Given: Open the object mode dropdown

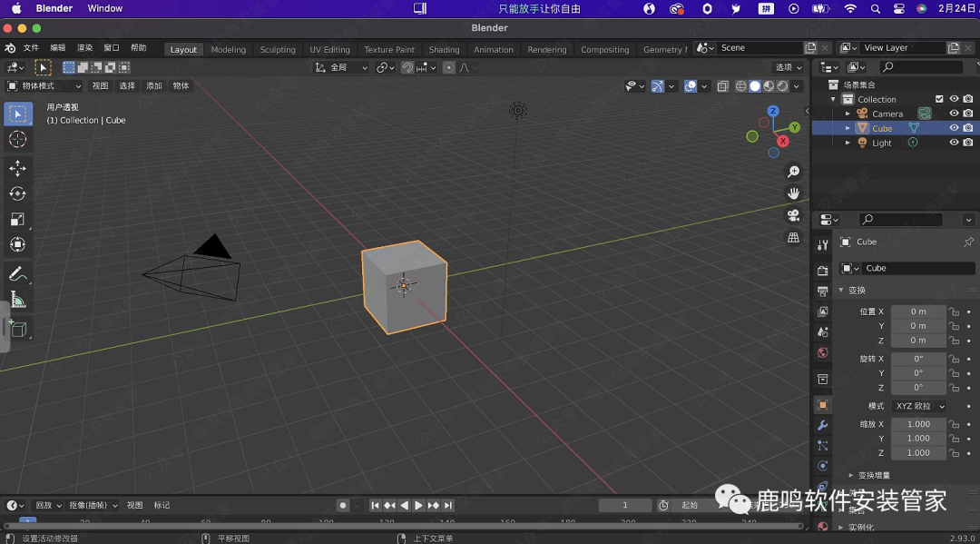Looking at the screenshot, I should (x=44, y=85).
